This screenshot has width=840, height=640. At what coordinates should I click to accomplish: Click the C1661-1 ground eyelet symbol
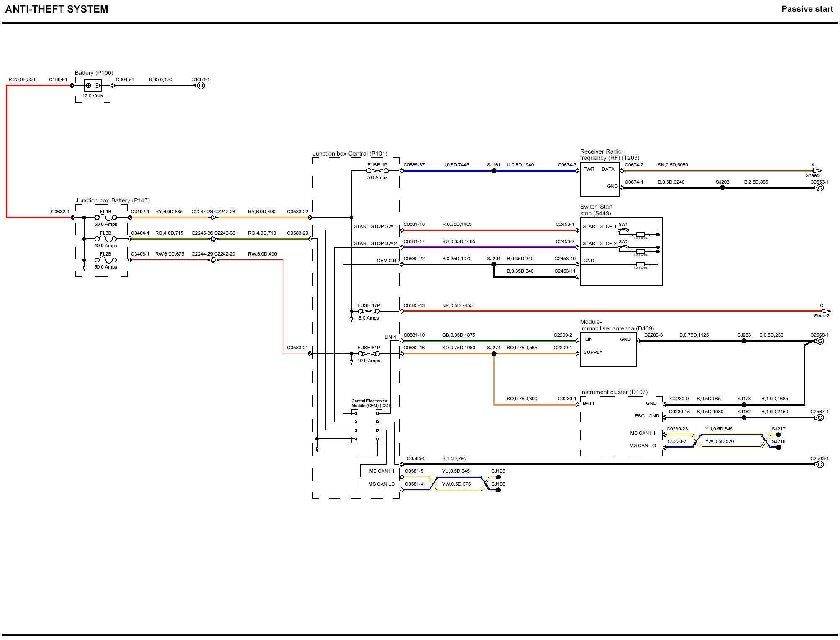201,86
